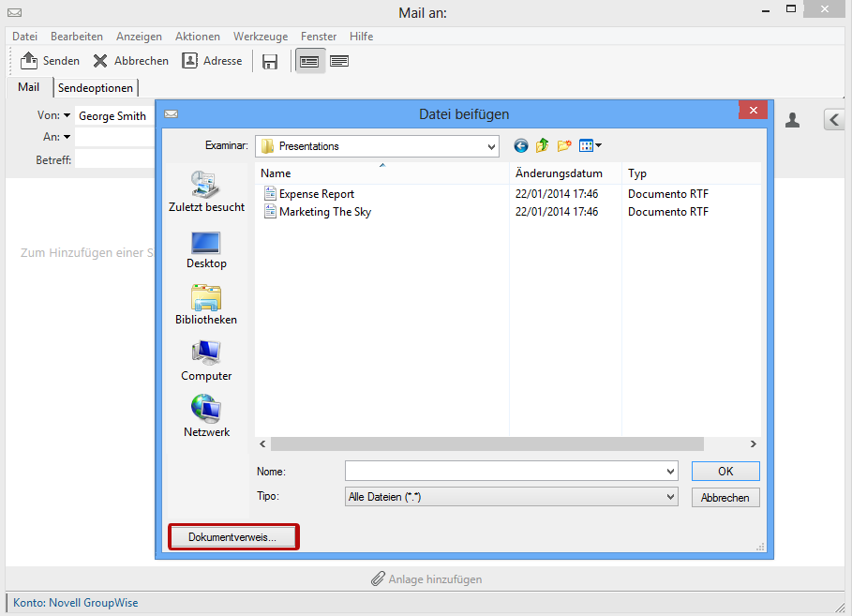
Task: Expand the Nome filename dropdown arrow
Action: point(670,472)
